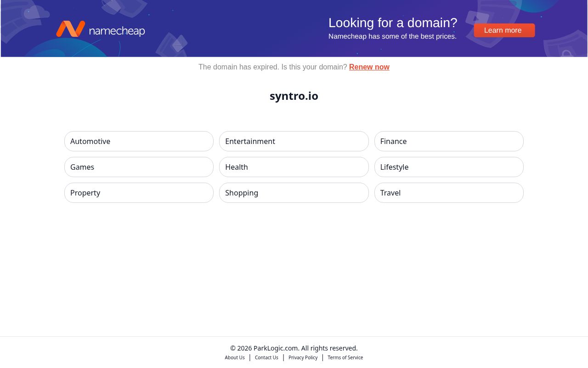
Task: Click the About Us footer link
Action: [x=235, y=357]
